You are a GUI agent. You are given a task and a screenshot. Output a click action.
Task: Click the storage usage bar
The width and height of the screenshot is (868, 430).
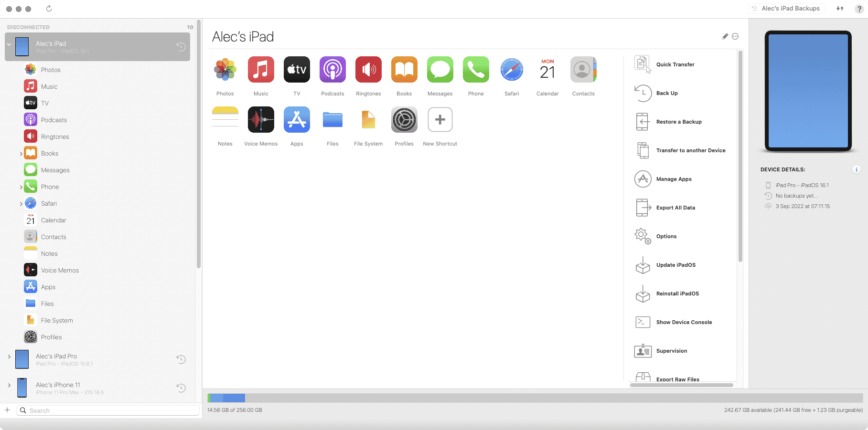point(535,398)
